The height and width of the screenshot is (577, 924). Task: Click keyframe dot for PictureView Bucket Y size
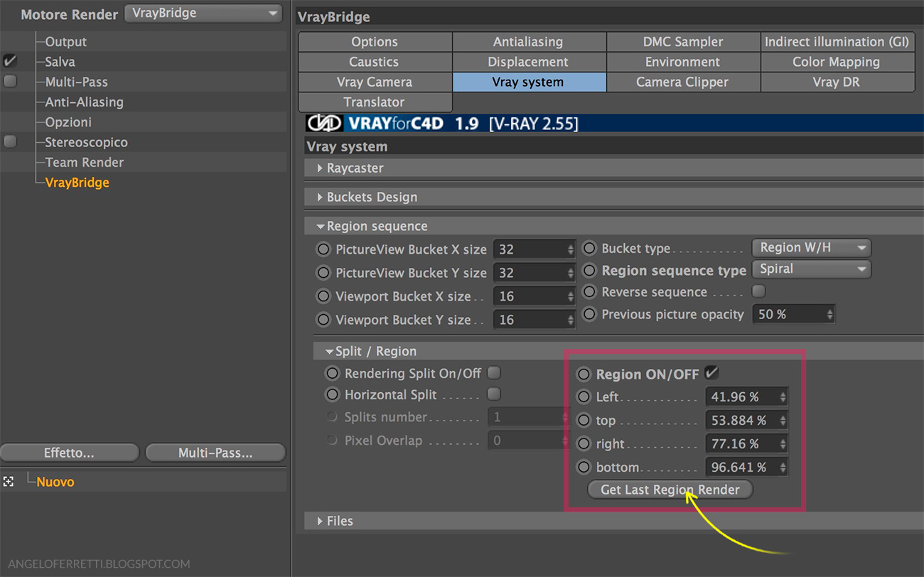click(323, 273)
